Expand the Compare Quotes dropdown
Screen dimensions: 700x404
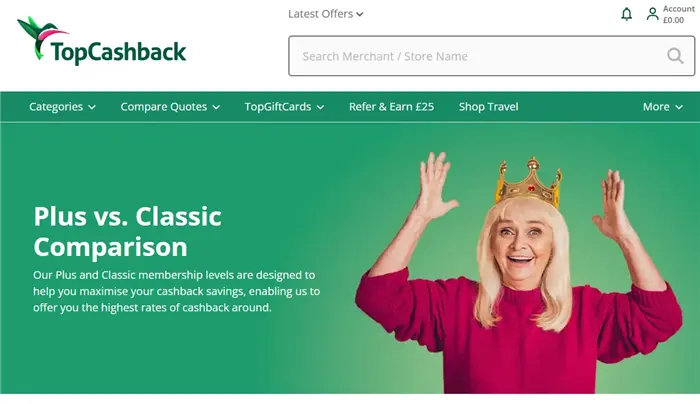(170, 107)
